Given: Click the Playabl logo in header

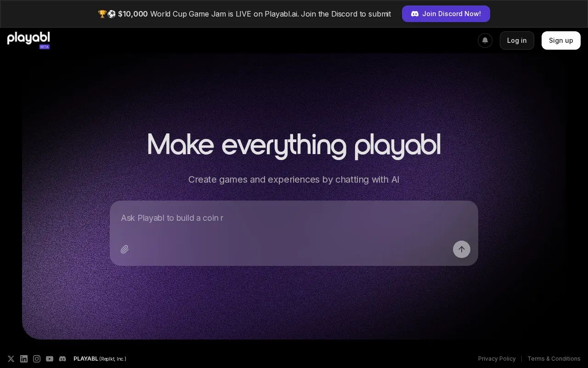Looking at the screenshot, I should (28, 40).
